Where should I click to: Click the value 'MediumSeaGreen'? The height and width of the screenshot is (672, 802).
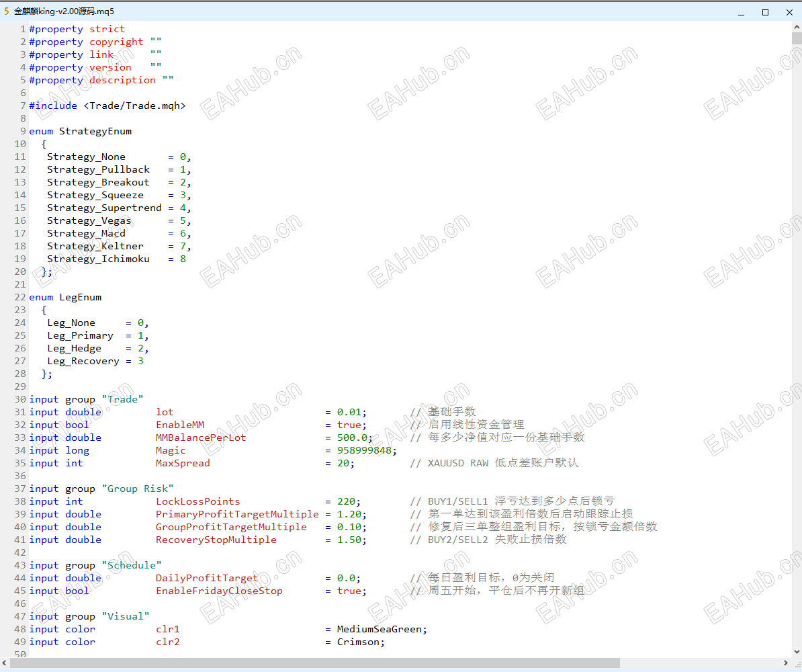pyautogui.click(x=380, y=629)
